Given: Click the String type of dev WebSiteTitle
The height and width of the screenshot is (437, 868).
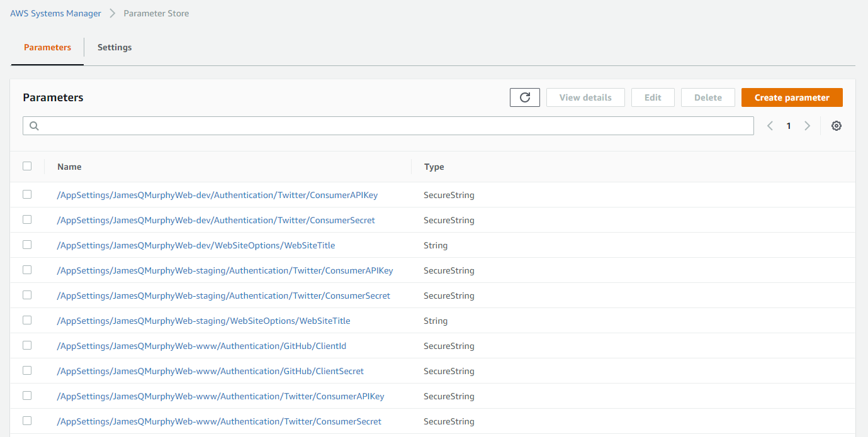Looking at the screenshot, I should click(x=436, y=245).
